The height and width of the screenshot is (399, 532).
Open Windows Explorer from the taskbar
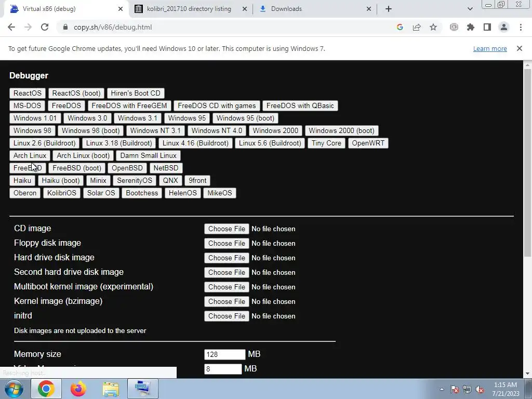[111, 389]
